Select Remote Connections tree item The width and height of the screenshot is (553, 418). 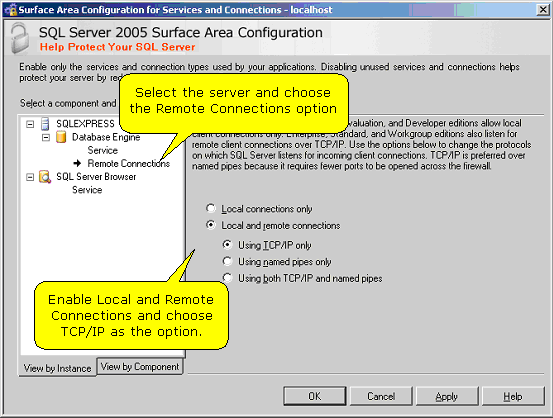click(x=128, y=163)
